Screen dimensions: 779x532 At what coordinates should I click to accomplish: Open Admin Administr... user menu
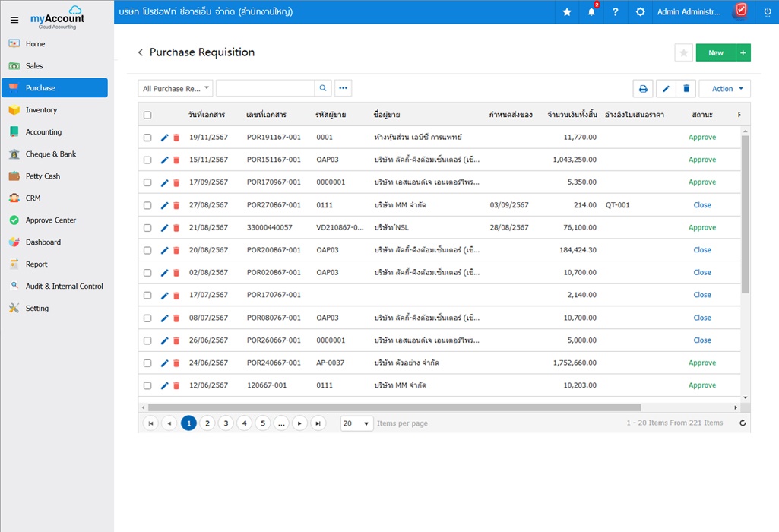click(x=689, y=12)
